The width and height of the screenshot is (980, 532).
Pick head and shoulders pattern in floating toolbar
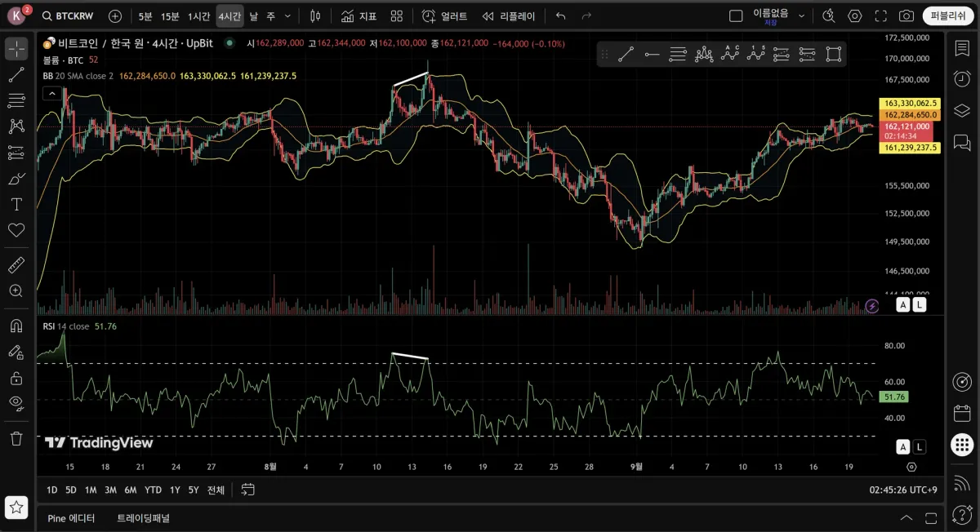point(704,55)
